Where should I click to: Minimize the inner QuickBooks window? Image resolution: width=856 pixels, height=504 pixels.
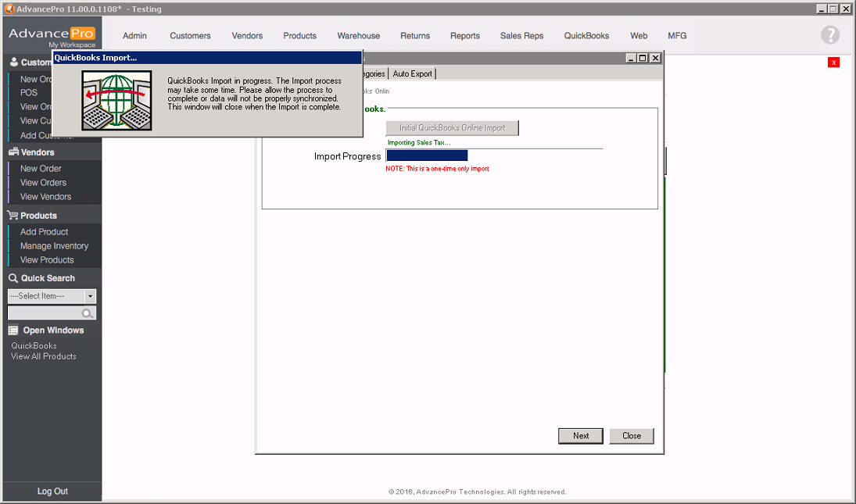[631, 59]
